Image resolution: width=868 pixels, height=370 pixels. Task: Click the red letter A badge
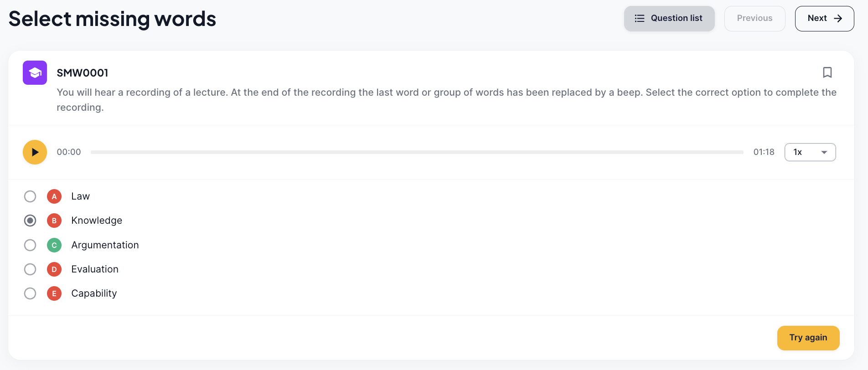pyautogui.click(x=54, y=196)
